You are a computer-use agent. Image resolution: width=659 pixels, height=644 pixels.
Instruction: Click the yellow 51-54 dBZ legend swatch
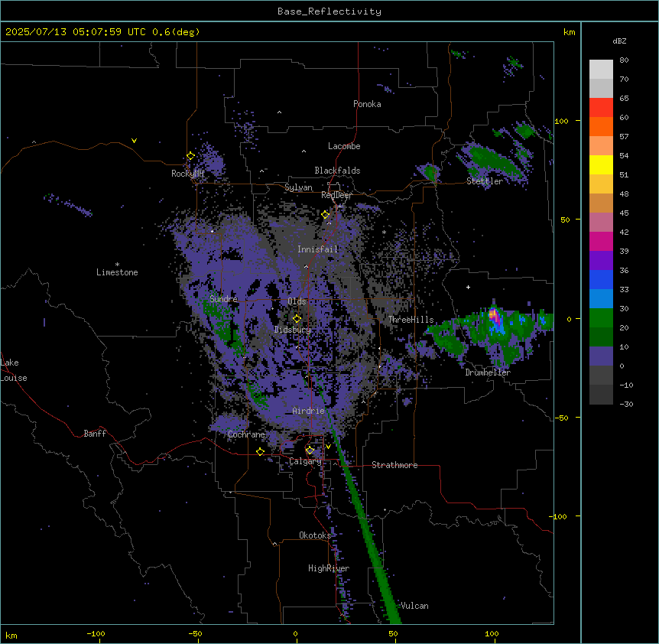pyautogui.click(x=601, y=165)
